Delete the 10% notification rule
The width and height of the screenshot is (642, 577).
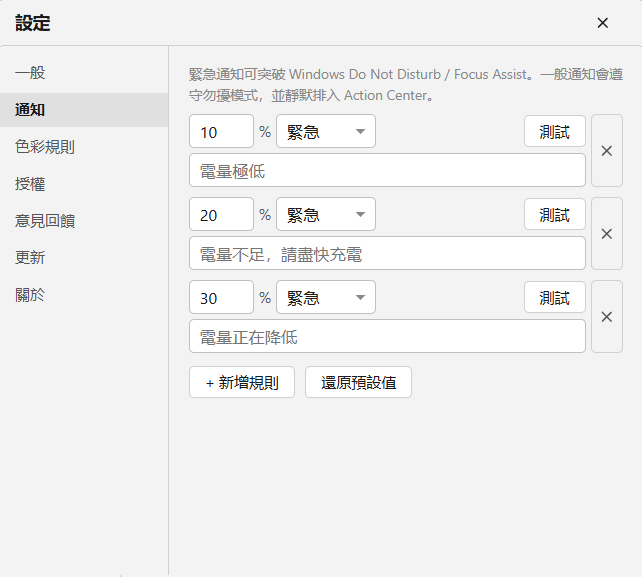[x=607, y=151]
